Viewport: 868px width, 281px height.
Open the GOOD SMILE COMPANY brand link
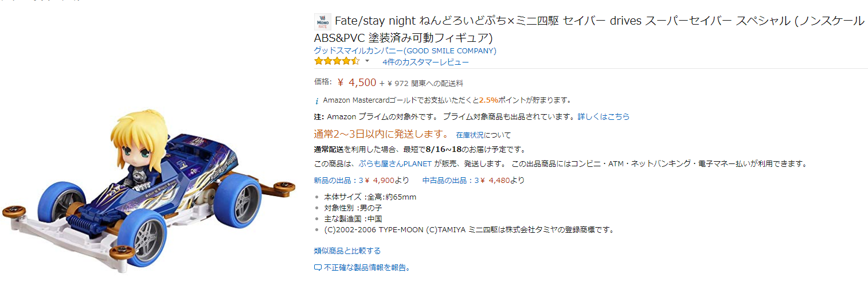(x=405, y=50)
